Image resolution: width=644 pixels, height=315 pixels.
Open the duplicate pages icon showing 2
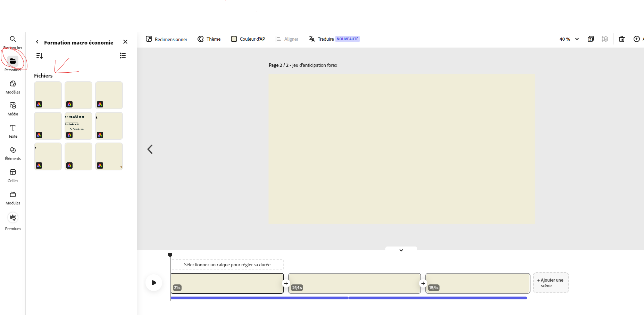[591, 39]
